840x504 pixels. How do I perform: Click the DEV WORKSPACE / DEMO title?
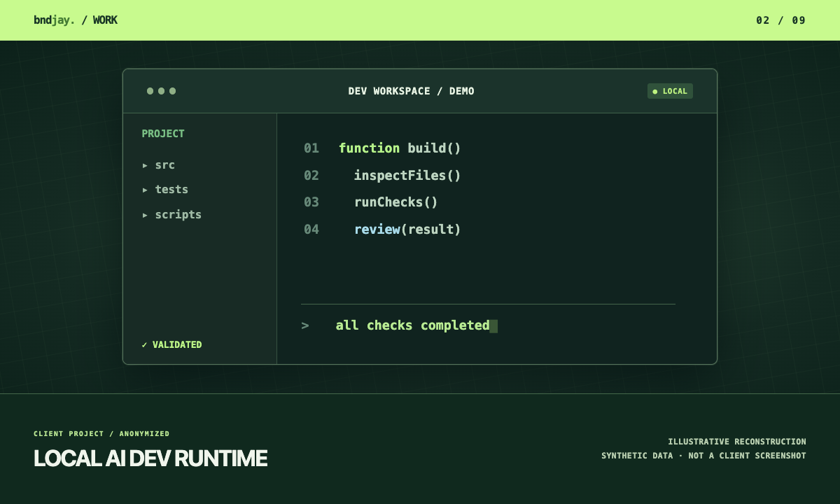pos(412,91)
